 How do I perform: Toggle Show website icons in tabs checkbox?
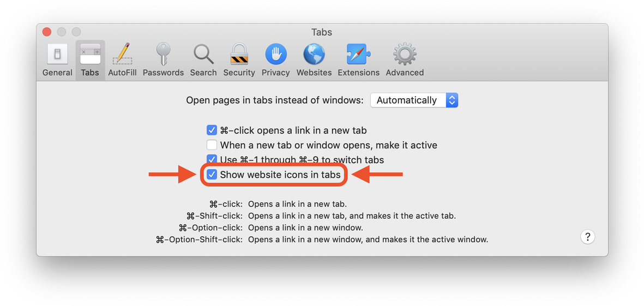click(x=212, y=175)
